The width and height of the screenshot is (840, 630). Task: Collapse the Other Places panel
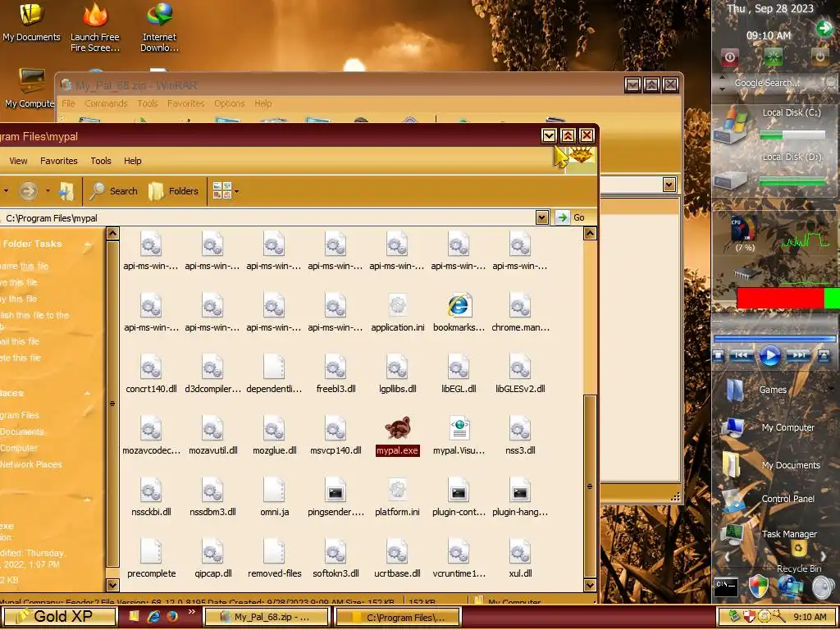pos(87,394)
